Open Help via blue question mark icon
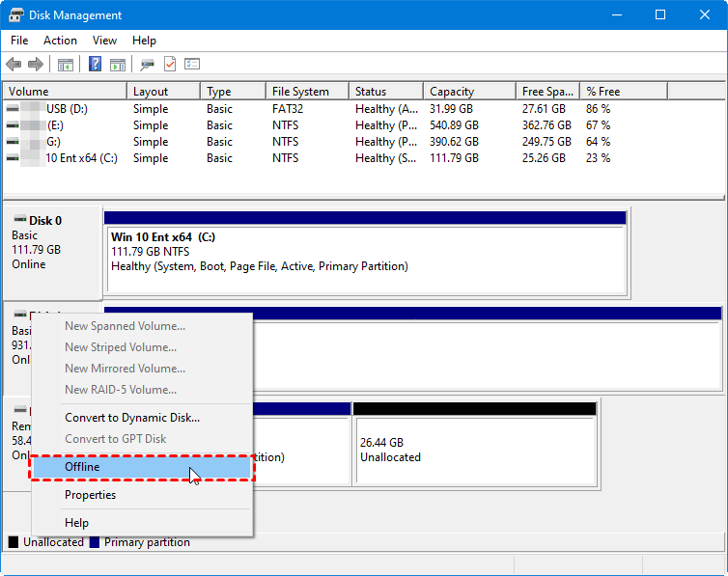The image size is (728, 576). tap(96, 65)
